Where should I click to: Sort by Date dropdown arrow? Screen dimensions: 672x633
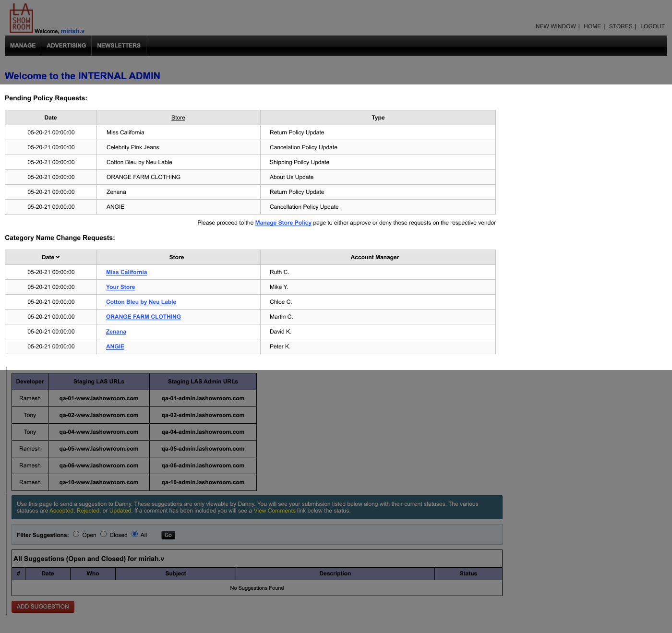pyautogui.click(x=58, y=257)
